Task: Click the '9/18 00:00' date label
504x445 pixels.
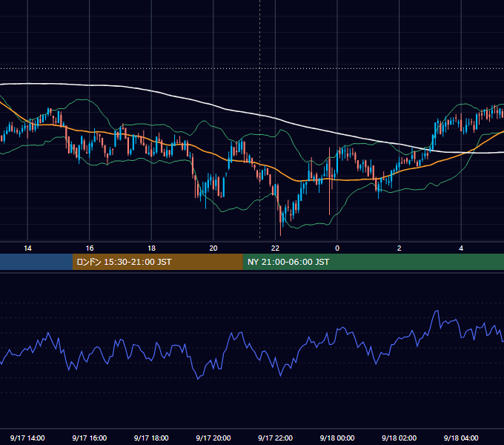Action: click(x=337, y=438)
